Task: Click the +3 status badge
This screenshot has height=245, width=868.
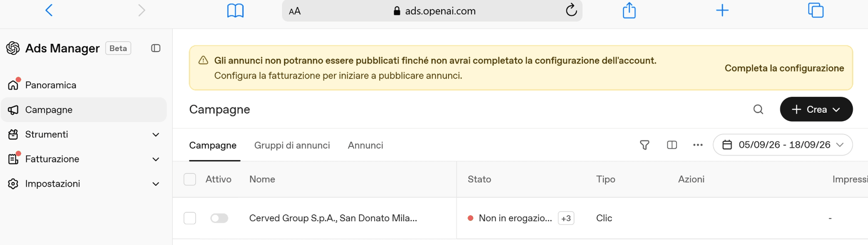Action: [566, 218]
